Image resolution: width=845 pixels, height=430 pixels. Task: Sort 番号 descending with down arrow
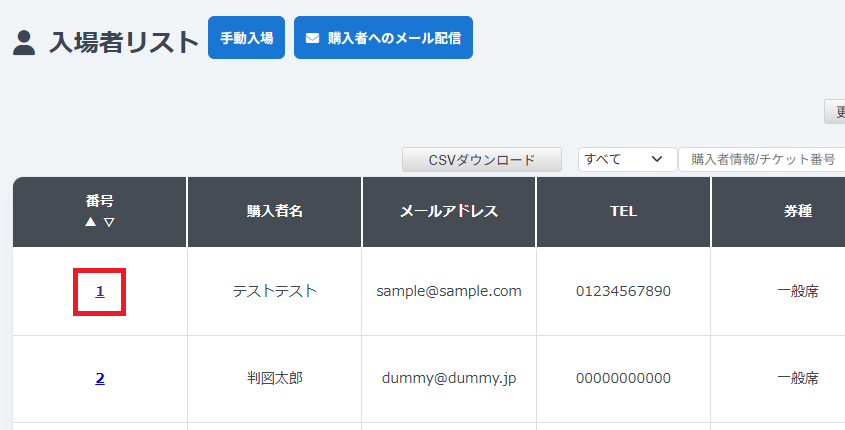(x=109, y=221)
